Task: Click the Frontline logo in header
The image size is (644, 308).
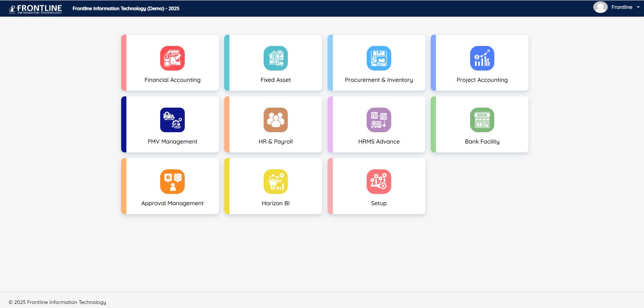Action: click(x=35, y=9)
